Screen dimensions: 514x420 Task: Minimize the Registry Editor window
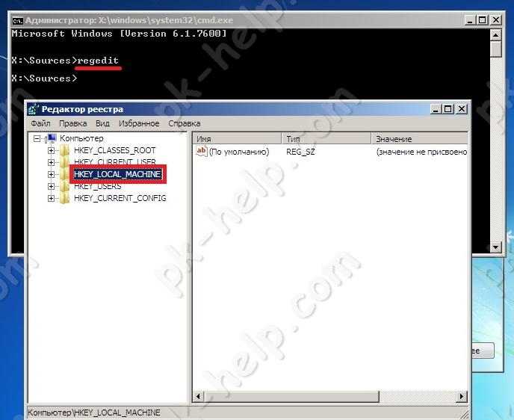tap(436, 109)
